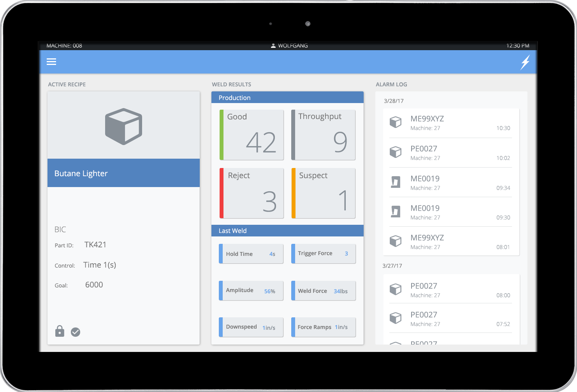Click the recipe checkmark circle icon
The width and height of the screenshot is (577, 392).
(76, 332)
